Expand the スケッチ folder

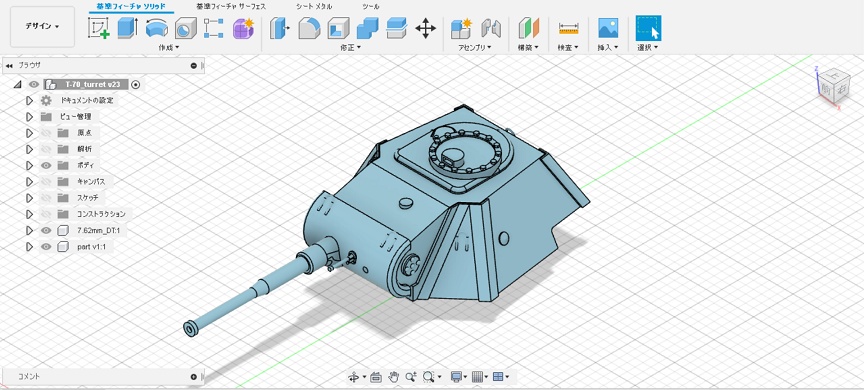point(30,198)
